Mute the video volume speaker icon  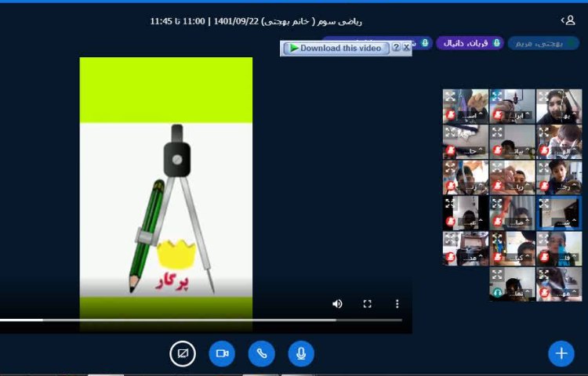[x=337, y=304]
